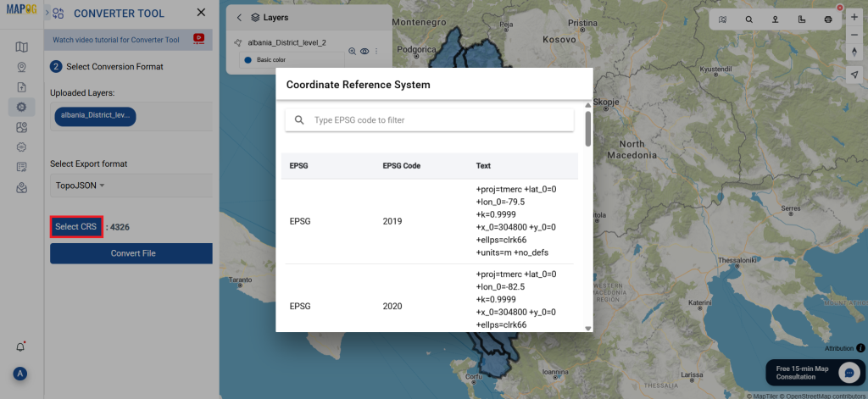Open the TopoJSON export format dropdown
Image resolution: width=868 pixels, height=399 pixels.
81,186
